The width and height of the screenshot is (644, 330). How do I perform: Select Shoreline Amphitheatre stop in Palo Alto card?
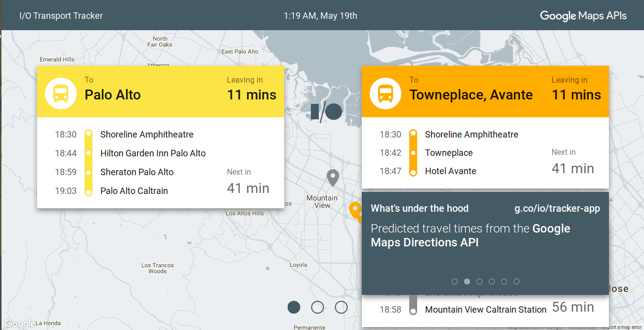tap(147, 135)
